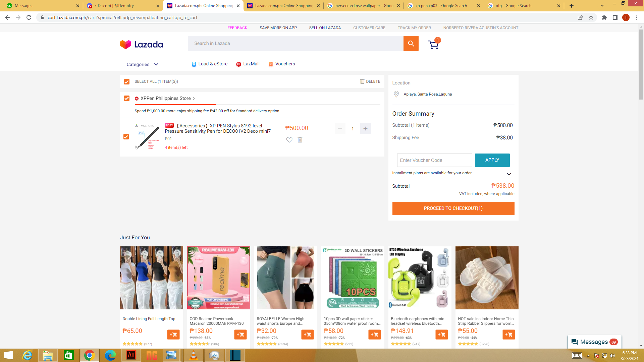Click the location pin icon
The image size is (644, 362).
tap(396, 94)
